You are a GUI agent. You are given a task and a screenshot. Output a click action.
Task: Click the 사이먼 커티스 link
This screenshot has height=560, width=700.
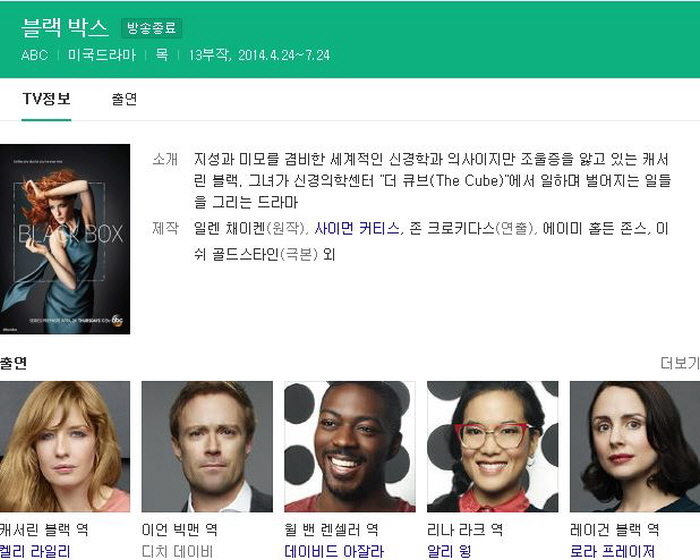(x=357, y=229)
